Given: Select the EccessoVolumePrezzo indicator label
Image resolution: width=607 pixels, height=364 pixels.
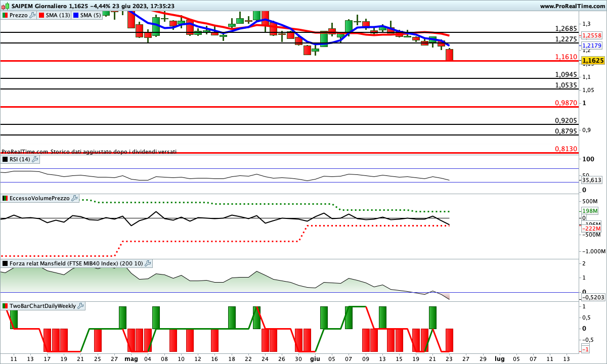Looking at the screenshot, I should pos(39,198).
